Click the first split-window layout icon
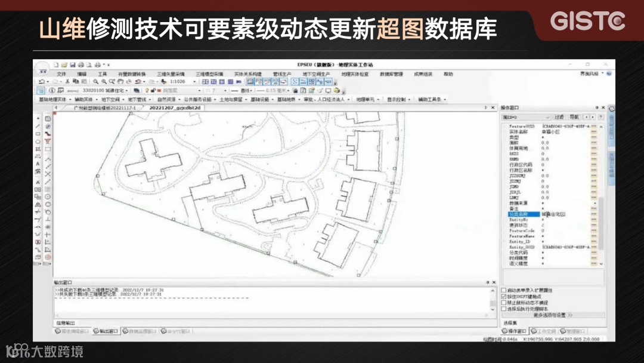This screenshot has width=644, height=363. pyautogui.click(x=205, y=81)
